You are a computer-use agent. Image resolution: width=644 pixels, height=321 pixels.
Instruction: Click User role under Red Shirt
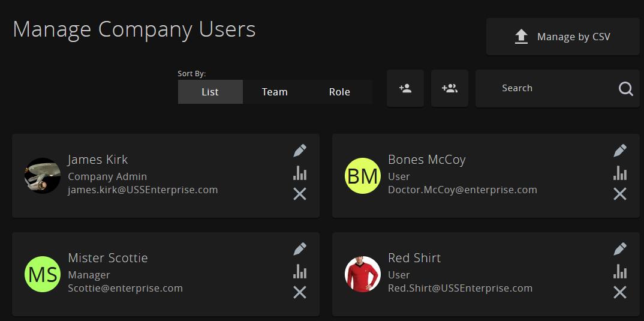point(399,275)
